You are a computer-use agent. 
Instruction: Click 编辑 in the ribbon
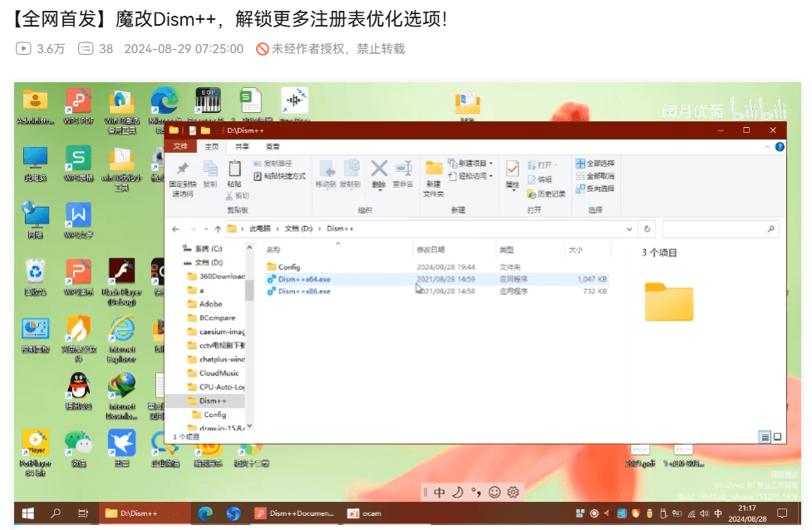(x=539, y=179)
